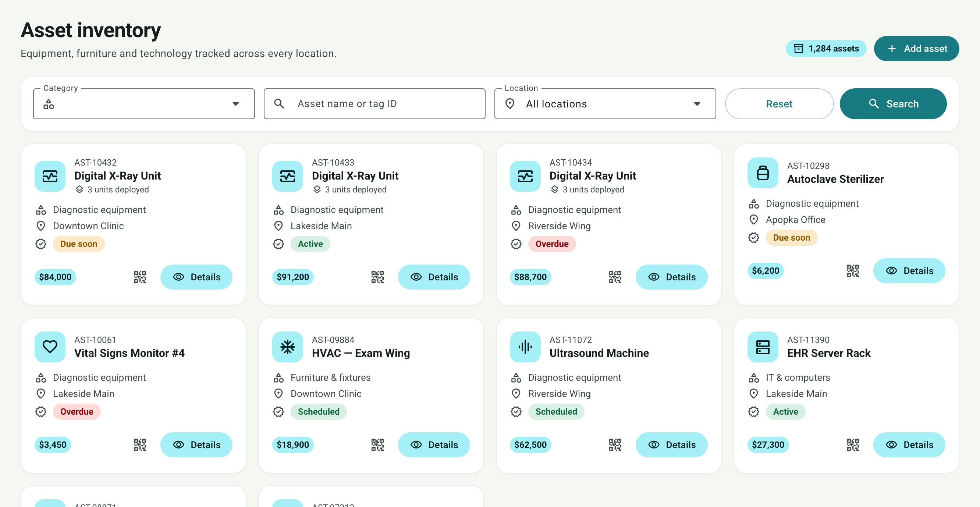980x507 pixels.
Task: Click QR code icon on HVAC Exam Wing card
Action: [377, 444]
